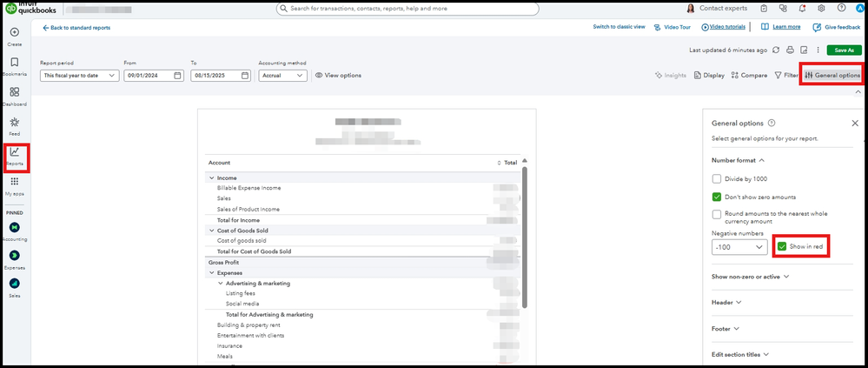
Task: Click Switch to classic view link
Action: pos(619,27)
